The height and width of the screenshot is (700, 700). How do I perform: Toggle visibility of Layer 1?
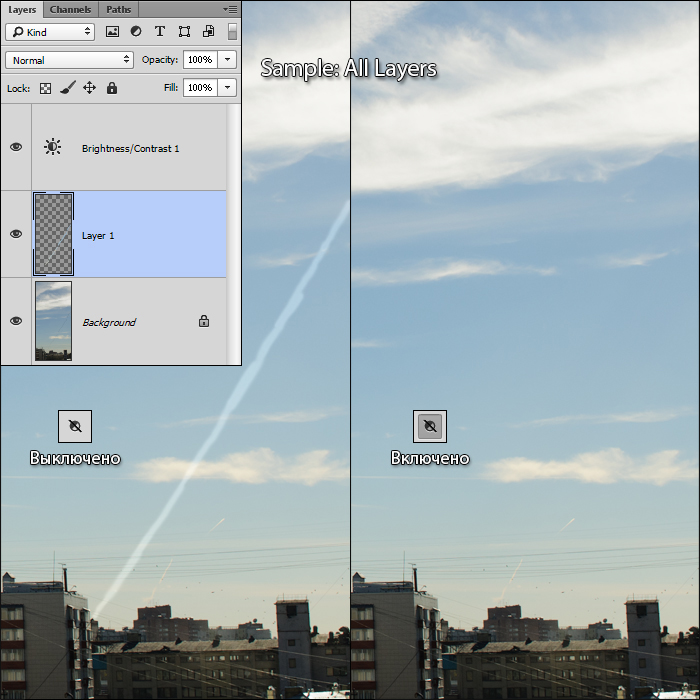pos(16,234)
